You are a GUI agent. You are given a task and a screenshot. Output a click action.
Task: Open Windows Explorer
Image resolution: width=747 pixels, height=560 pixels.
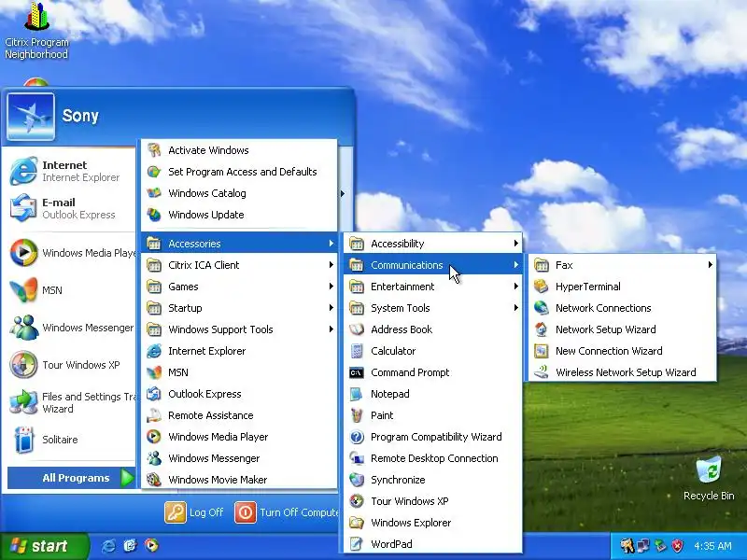pos(433,523)
